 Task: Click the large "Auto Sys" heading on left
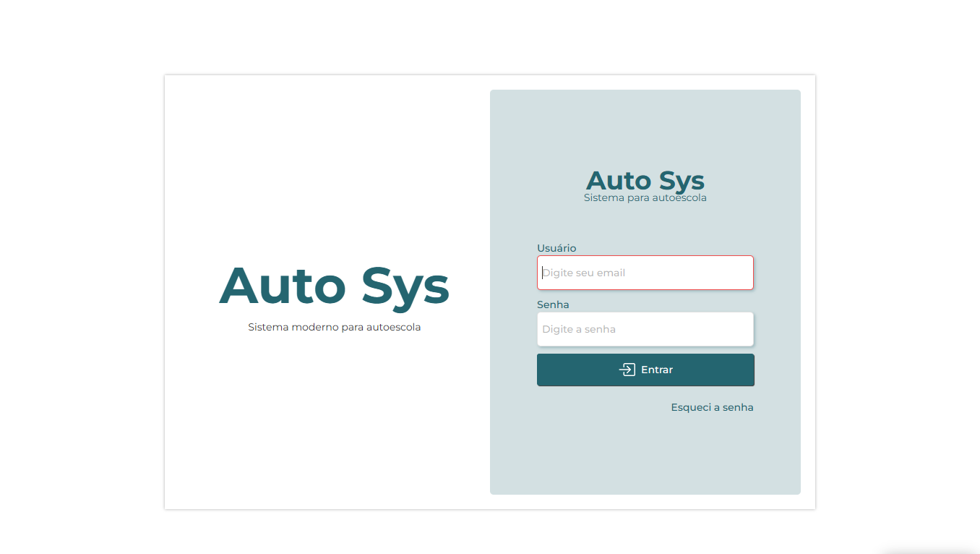tap(334, 286)
